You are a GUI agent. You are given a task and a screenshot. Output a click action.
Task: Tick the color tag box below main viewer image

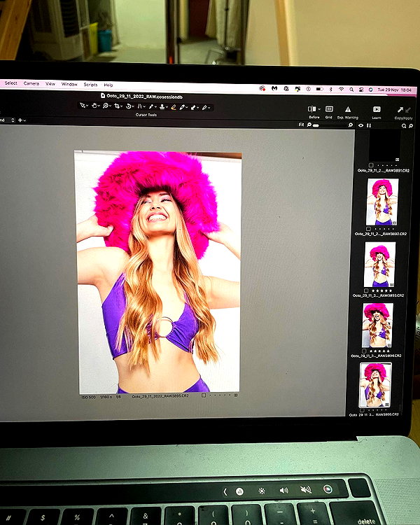(x=203, y=395)
